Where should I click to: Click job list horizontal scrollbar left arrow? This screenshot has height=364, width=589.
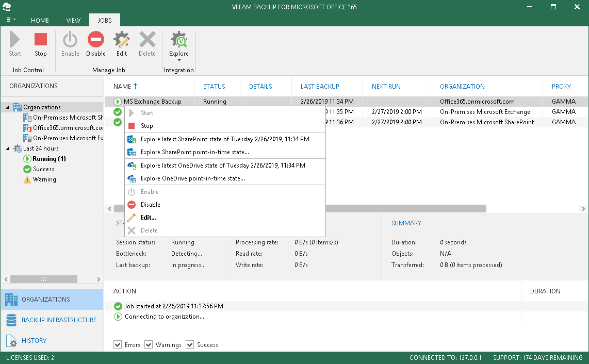[x=110, y=209]
